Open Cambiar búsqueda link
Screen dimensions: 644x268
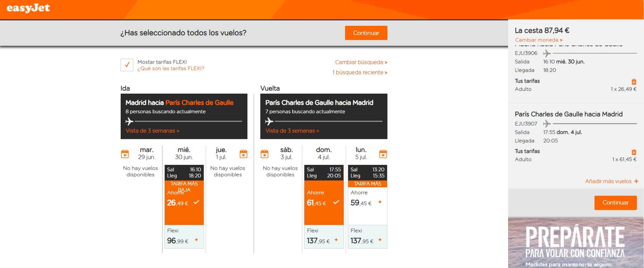361,62
